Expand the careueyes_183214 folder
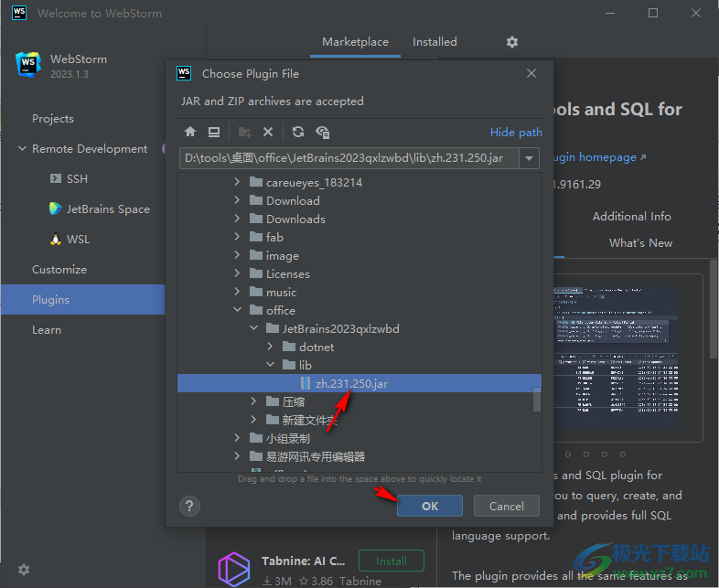Screen dimensions: 719x588 pyautogui.click(x=237, y=182)
